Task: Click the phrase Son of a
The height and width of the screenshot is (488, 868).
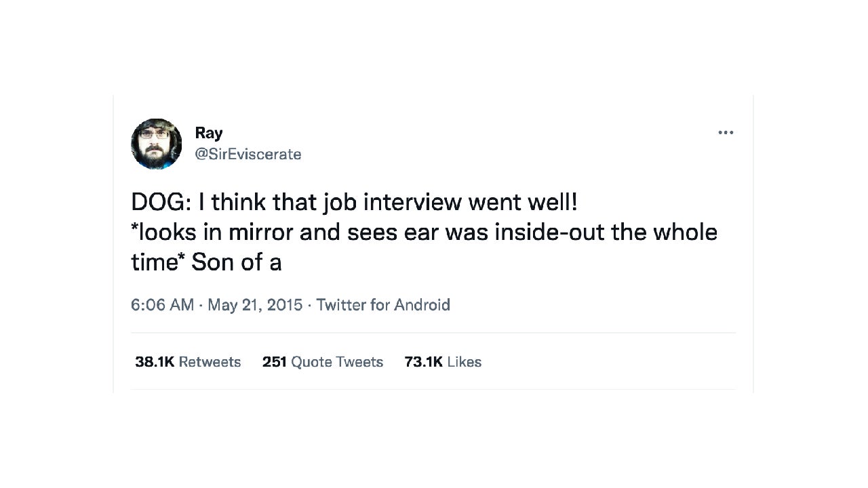Action: point(239,262)
